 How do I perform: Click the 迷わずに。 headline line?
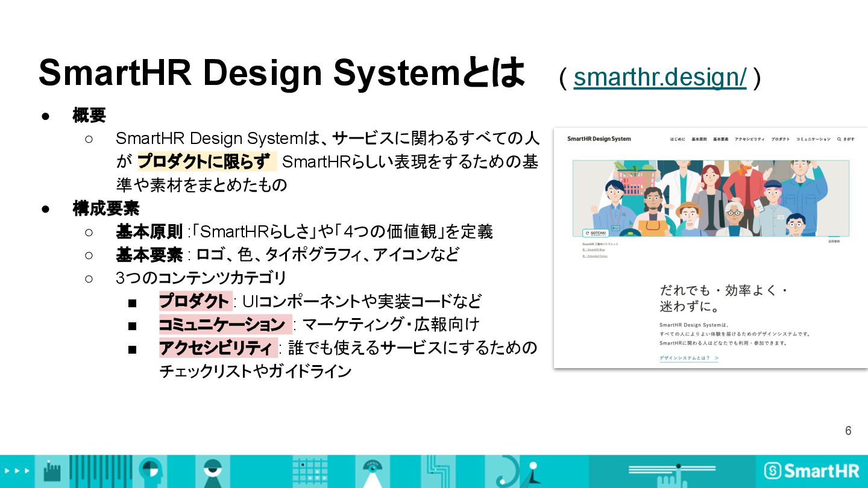point(690,307)
